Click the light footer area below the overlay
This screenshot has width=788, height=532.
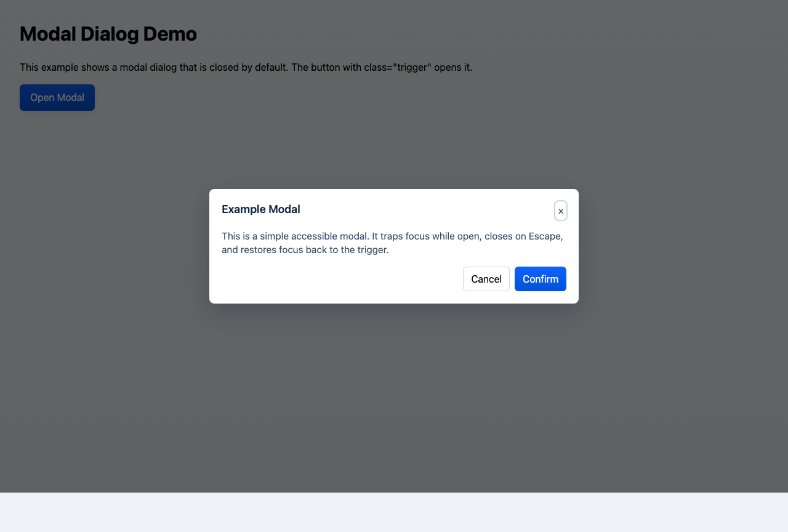click(394, 512)
